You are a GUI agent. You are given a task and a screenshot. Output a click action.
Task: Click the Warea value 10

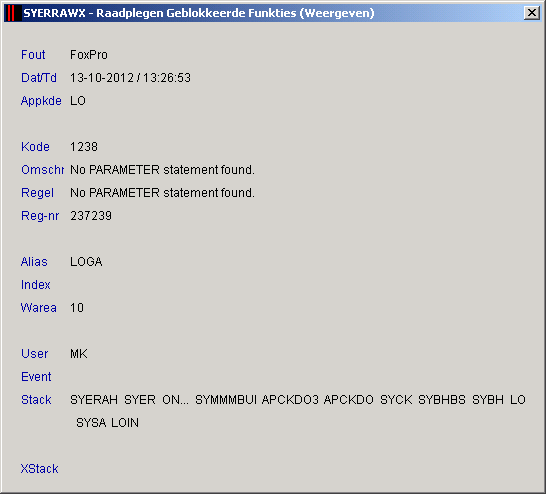point(77,307)
